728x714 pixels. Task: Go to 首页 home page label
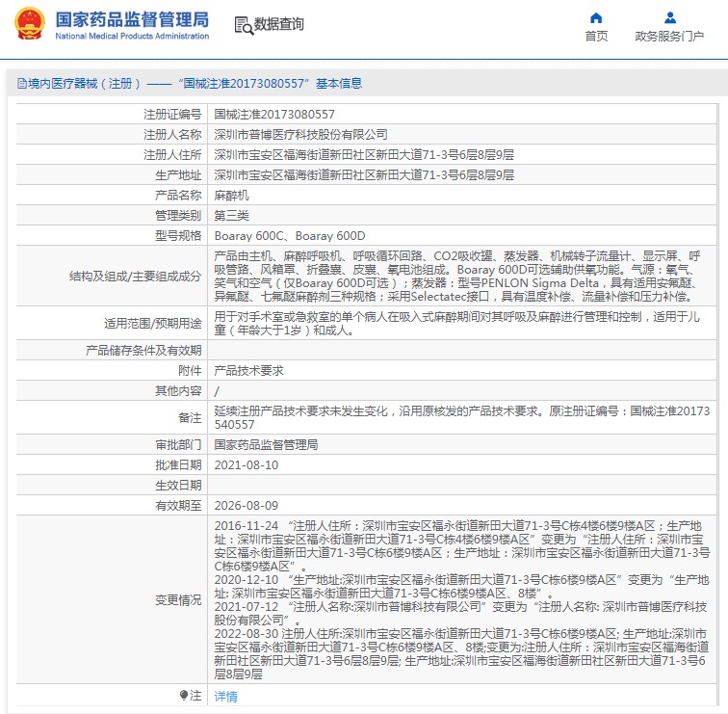tap(596, 37)
